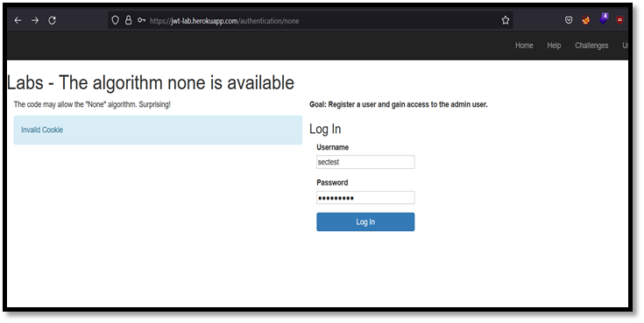Open the Help nav link
The height and width of the screenshot is (323, 644).
(x=554, y=46)
